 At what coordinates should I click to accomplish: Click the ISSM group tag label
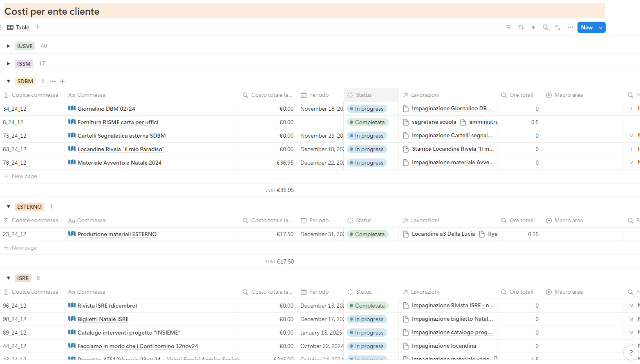coord(24,64)
